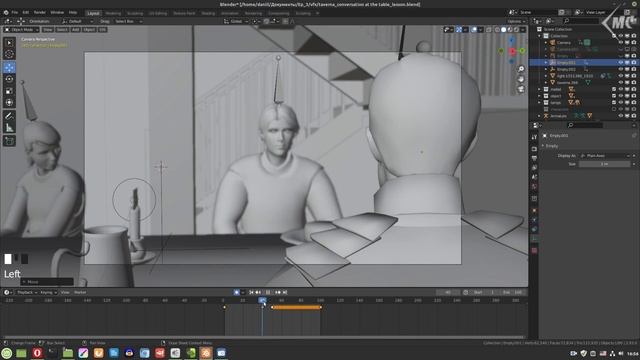The height and width of the screenshot is (360, 640).
Task: Open transform orientation Global dropdown
Action: pos(236,21)
